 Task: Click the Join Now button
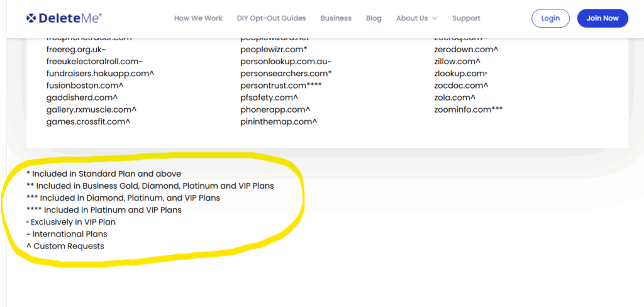pos(602,18)
